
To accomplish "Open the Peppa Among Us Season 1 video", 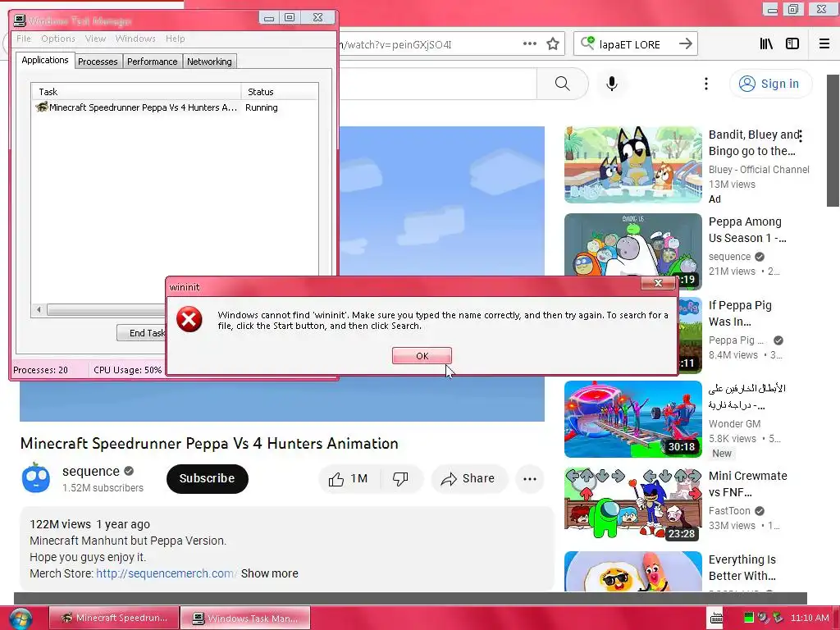I will (x=746, y=230).
